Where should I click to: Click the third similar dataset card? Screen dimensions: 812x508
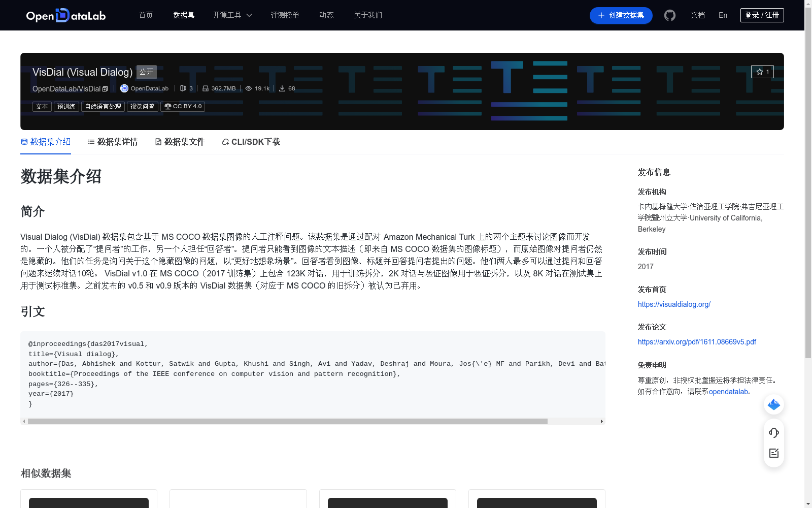tap(388, 499)
